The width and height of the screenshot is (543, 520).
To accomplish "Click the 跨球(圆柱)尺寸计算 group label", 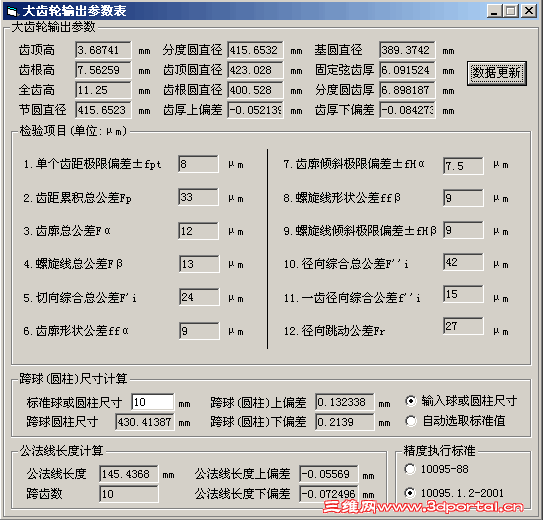I will point(73,378).
